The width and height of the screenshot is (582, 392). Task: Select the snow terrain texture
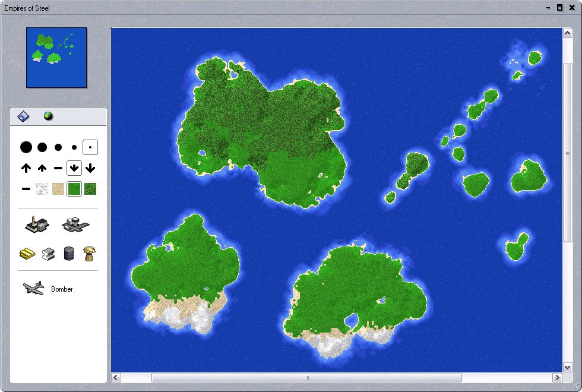tap(42, 189)
